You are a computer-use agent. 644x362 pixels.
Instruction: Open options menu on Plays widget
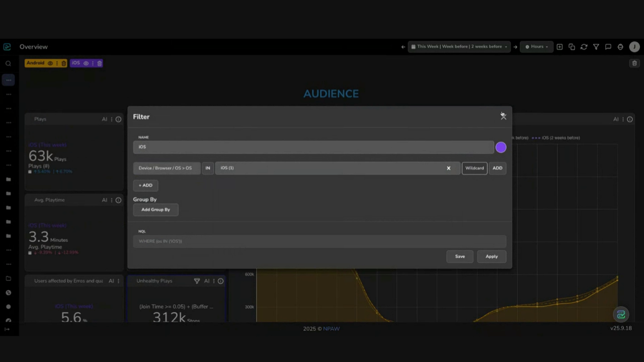[112, 119]
